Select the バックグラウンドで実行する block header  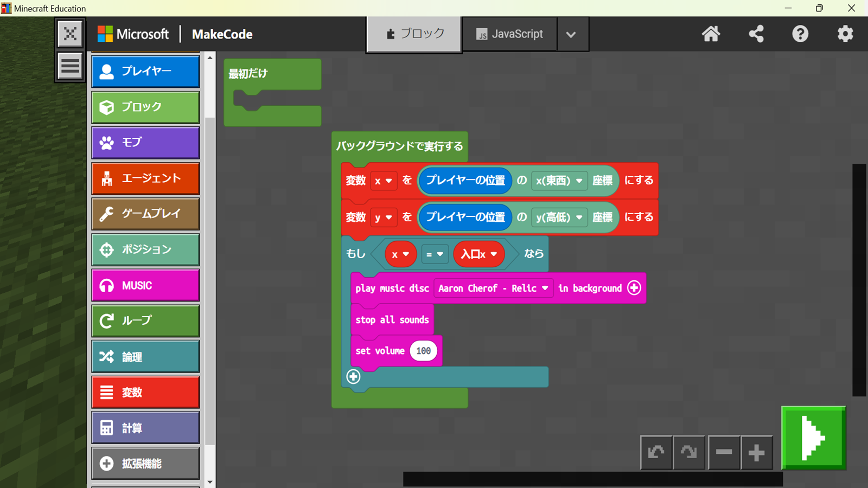click(x=399, y=146)
